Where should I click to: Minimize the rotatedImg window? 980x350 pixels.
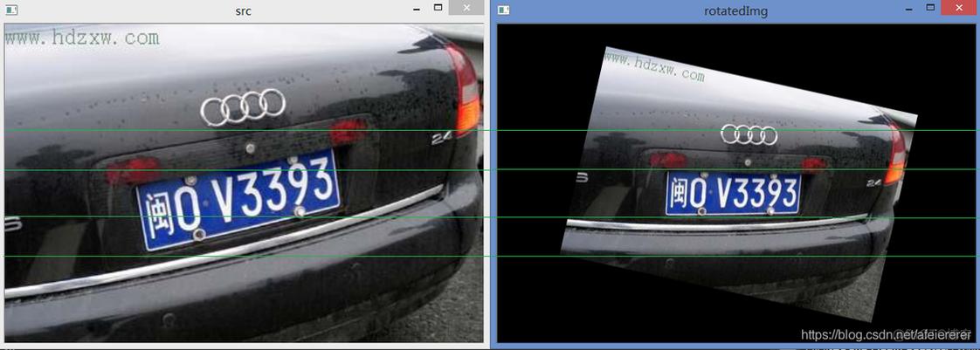click(x=909, y=9)
